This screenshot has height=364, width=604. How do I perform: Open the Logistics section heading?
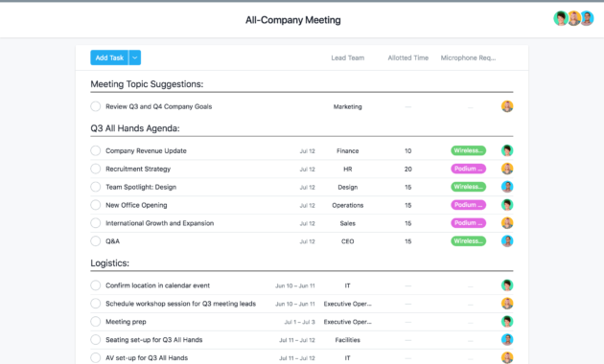click(110, 263)
